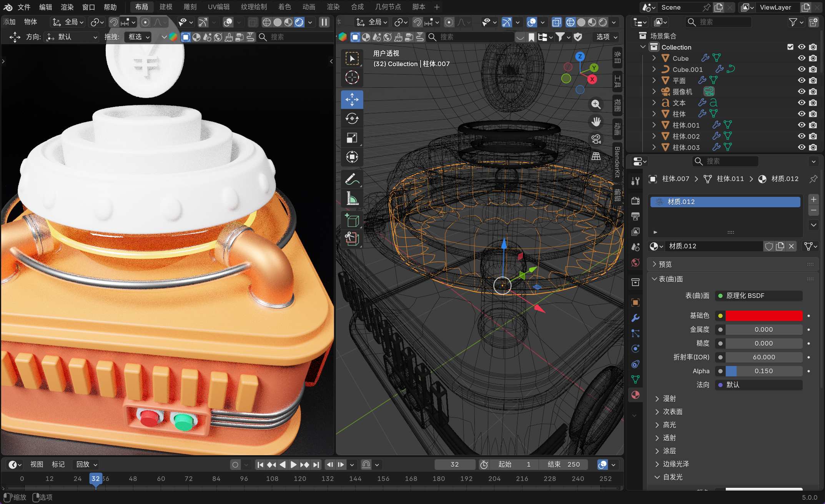The image size is (825, 504).
Task: Select the Move tool in the viewport toolbar
Action: (352, 100)
